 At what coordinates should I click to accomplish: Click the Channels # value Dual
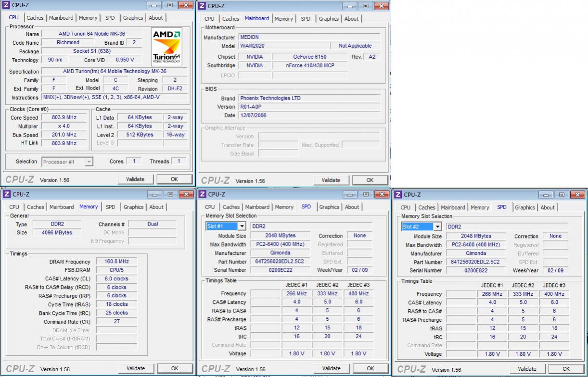pyautogui.click(x=153, y=224)
